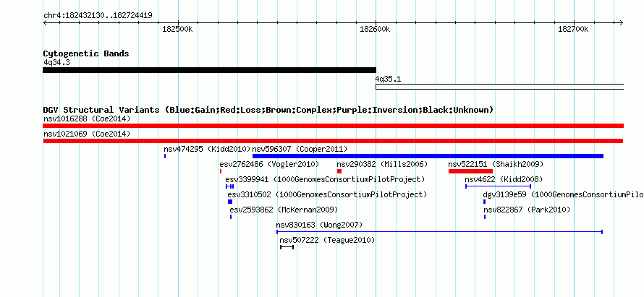Click the esv2762486 (Vogler2010) label
The width and height of the screenshot is (644, 297).
(269, 164)
